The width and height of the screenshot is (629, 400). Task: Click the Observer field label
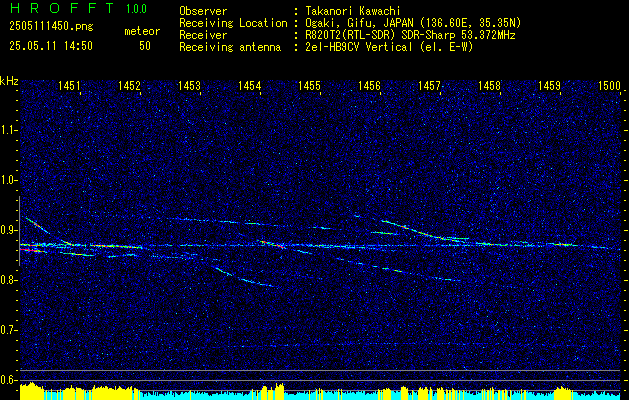(203, 11)
